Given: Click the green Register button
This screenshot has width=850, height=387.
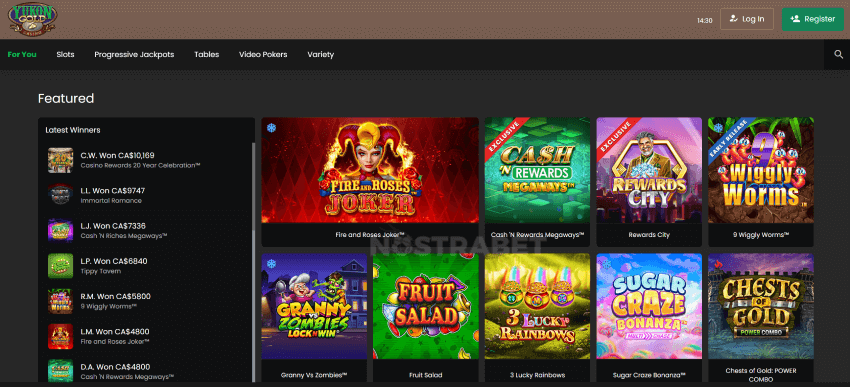Looking at the screenshot, I should pos(813,19).
